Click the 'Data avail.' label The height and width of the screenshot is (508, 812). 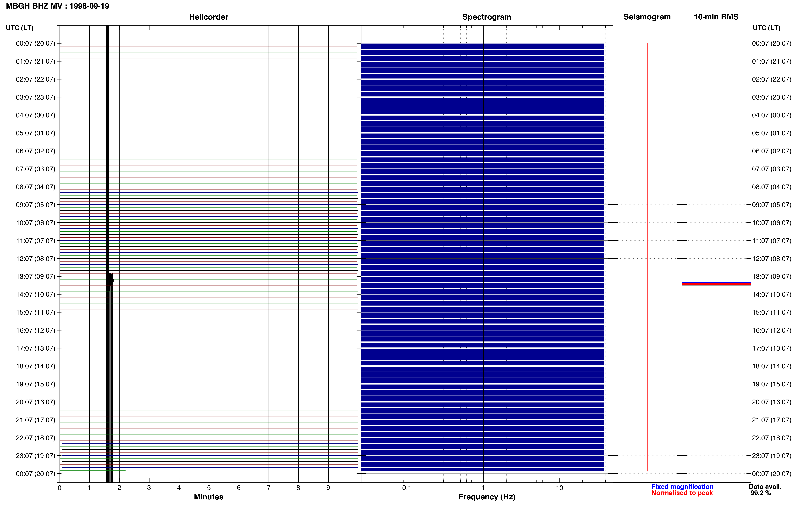click(x=765, y=486)
